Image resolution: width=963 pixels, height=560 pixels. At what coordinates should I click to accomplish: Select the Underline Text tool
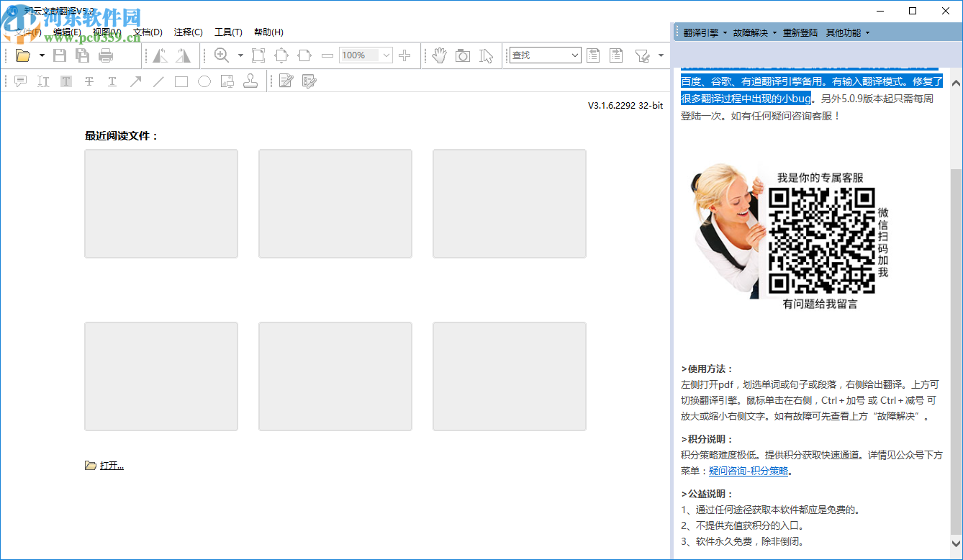112,81
